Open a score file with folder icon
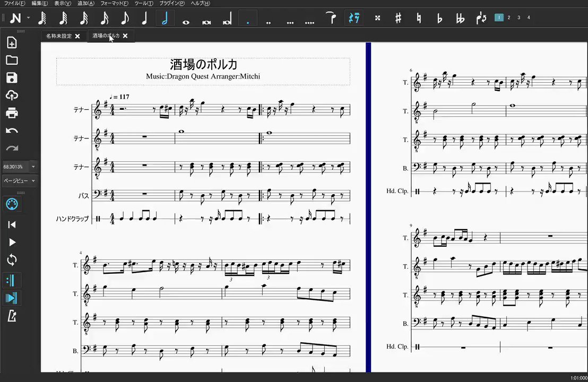Screen dimensions: 588x382 tap(12, 60)
